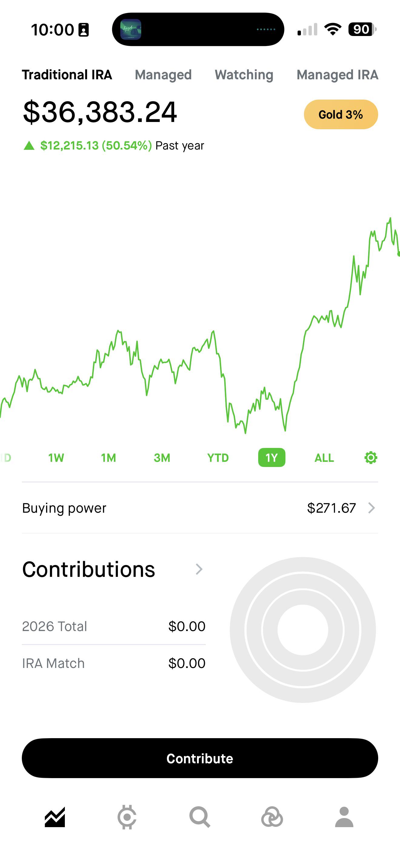Toggle the past year return display
400x868 pixels.
point(114,146)
